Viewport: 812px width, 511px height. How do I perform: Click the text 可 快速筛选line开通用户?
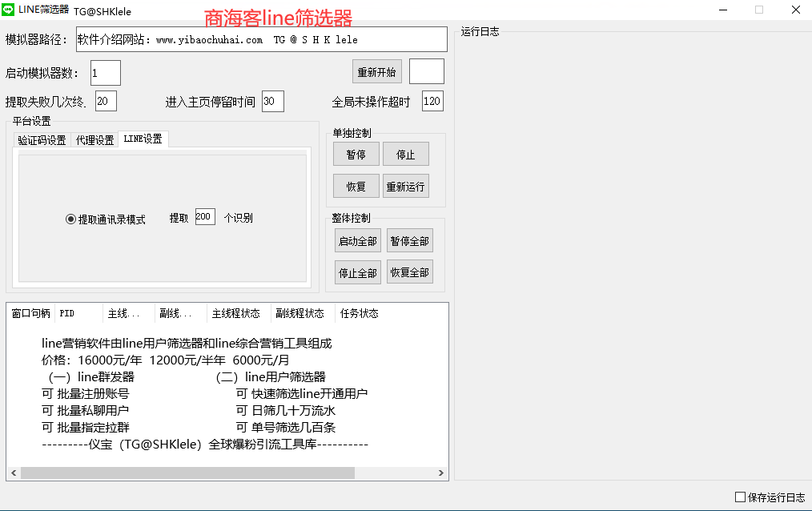(x=302, y=393)
